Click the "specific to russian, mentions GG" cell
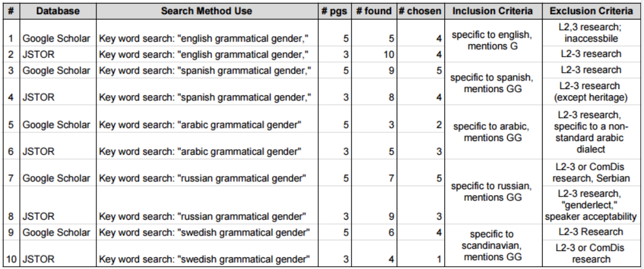 point(492,192)
